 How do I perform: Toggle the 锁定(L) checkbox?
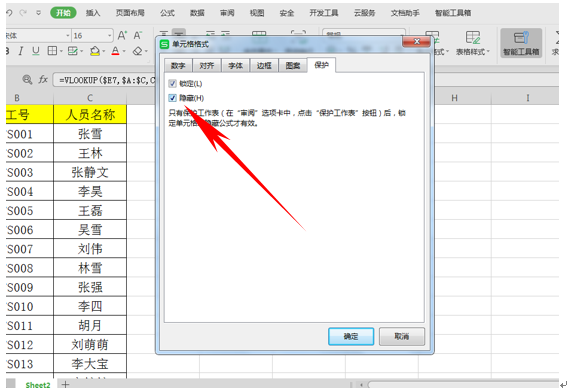click(x=173, y=84)
